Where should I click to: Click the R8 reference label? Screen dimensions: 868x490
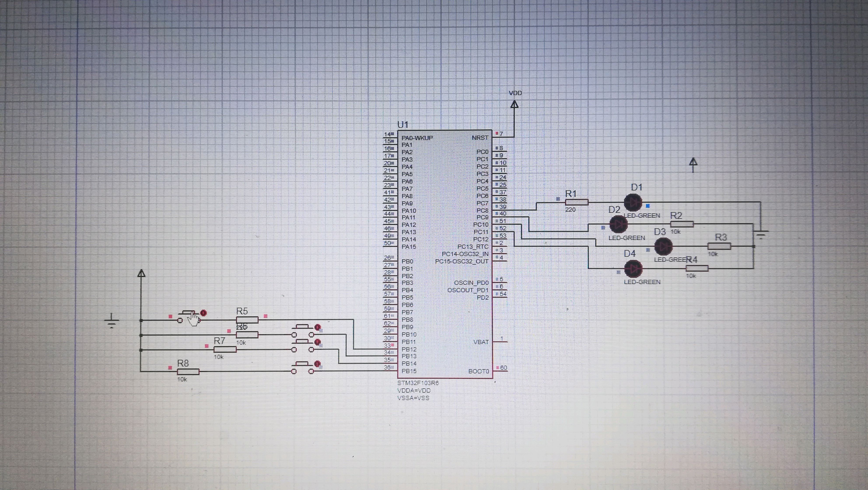point(183,363)
